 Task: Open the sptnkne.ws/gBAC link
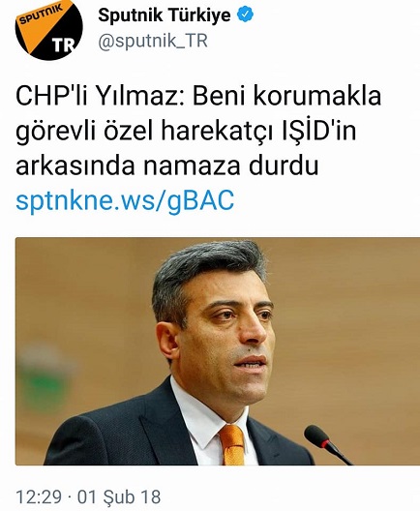(x=125, y=200)
